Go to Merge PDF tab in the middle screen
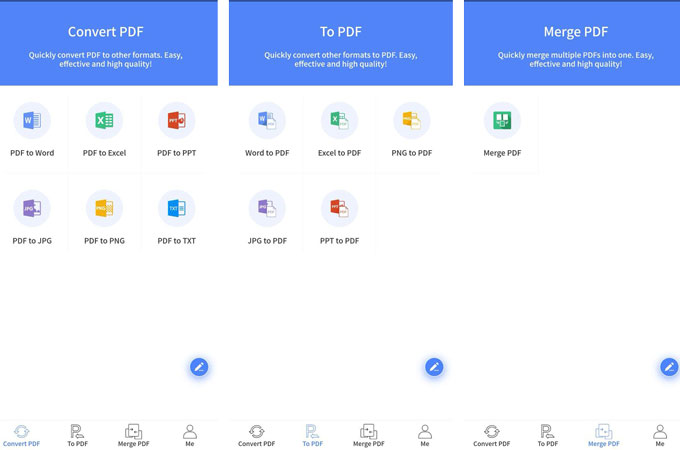This screenshot has height=450, width=680. pos(369,434)
